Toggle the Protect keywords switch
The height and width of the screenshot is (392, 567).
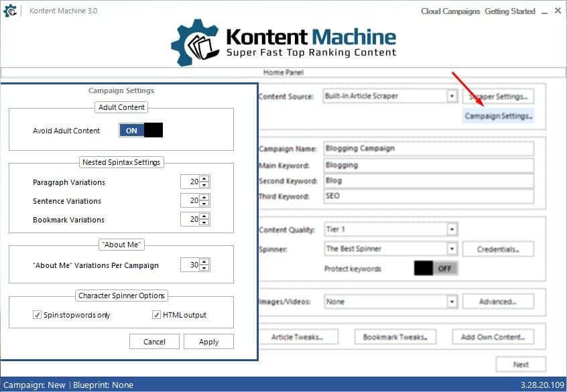[x=436, y=268]
